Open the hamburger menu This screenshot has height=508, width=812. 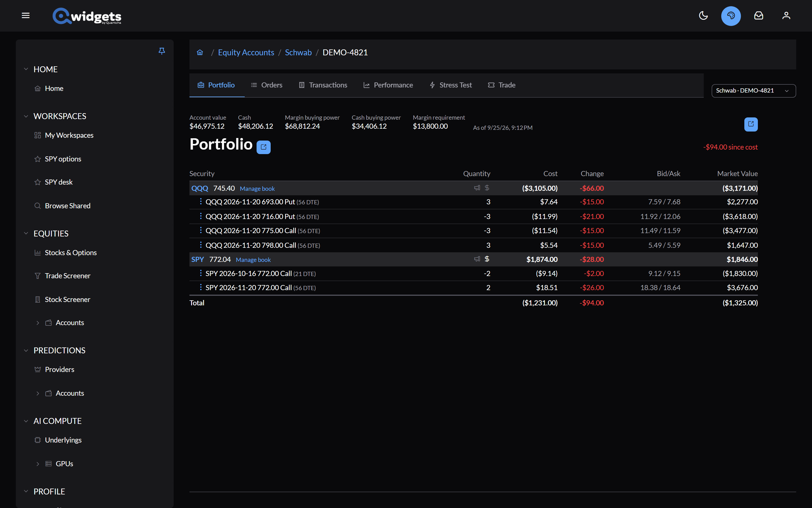26,16
